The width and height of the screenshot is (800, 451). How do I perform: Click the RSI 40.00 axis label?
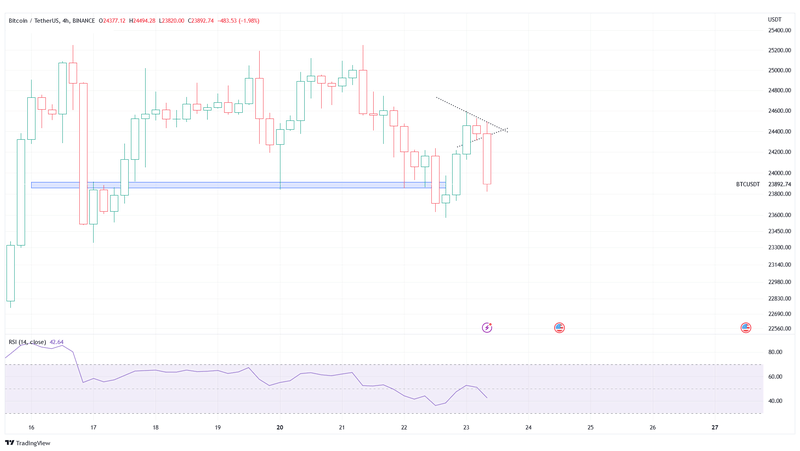pyautogui.click(x=776, y=401)
